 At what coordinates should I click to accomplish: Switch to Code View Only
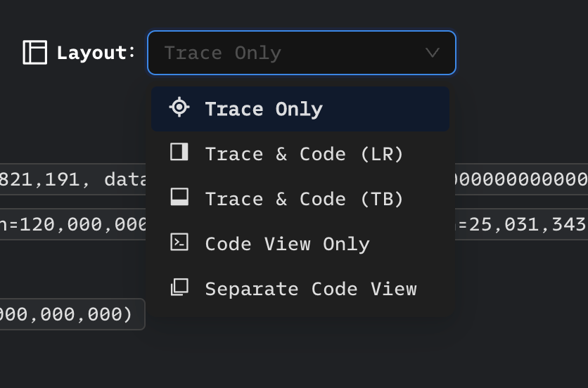coord(287,244)
